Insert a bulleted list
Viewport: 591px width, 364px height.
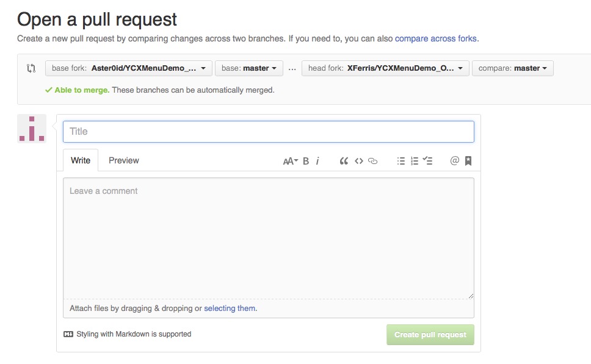pos(401,161)
